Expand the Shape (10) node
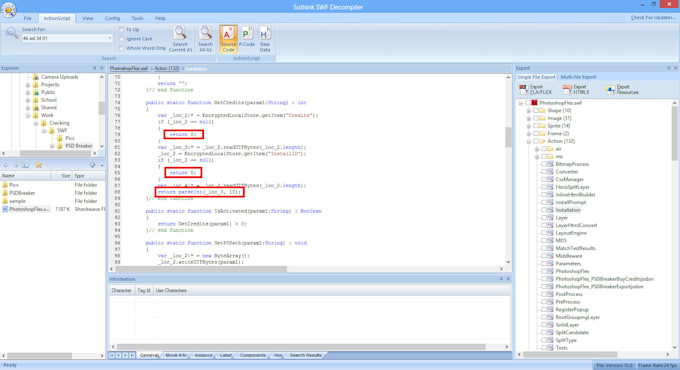This screenshot has width=680, height=370. click(x=529, y=111)
